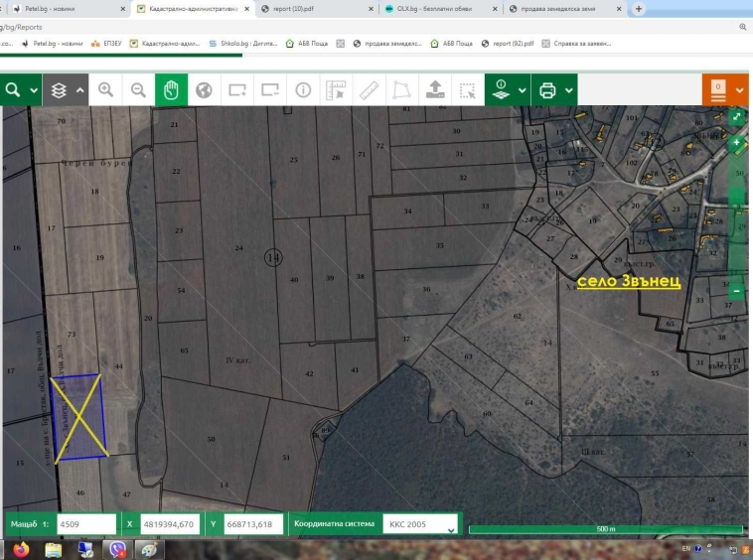
Task: Open coordinate system KKC 2005 dropdown
Action: pyautogui.click(x=420, y=524)
